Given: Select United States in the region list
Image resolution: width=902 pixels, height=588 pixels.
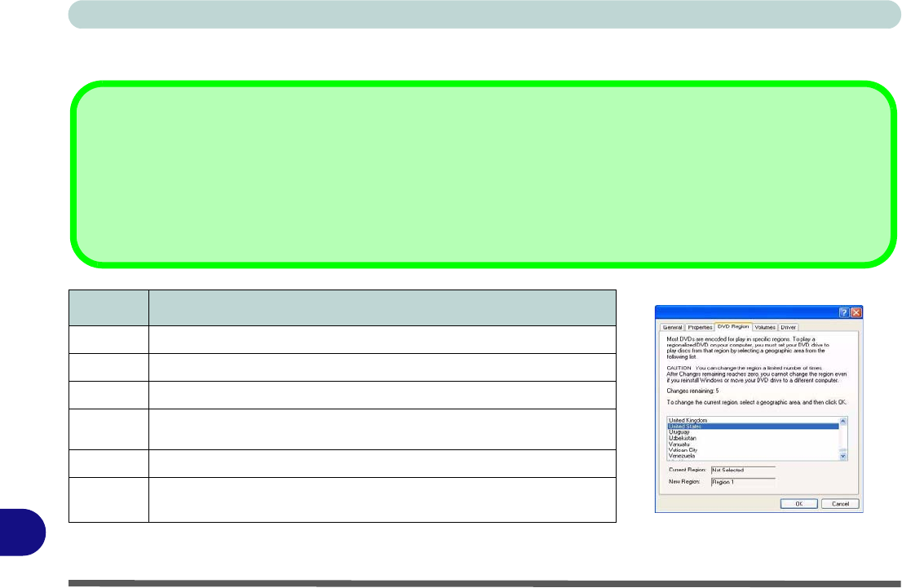Looking at the screenshot, I should (753, 427).
